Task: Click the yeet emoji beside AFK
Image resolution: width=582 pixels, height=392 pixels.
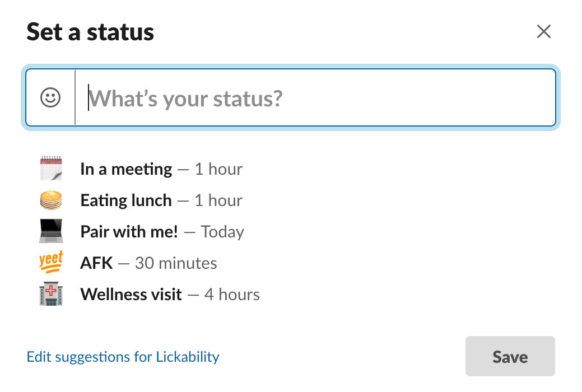Action: click(x=51, y=262)
